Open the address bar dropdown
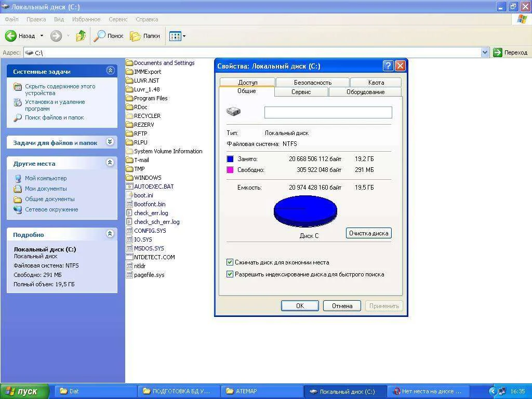The width and height of the screenshot is (532, 399). pyautogui.click(x=485, y=52)
